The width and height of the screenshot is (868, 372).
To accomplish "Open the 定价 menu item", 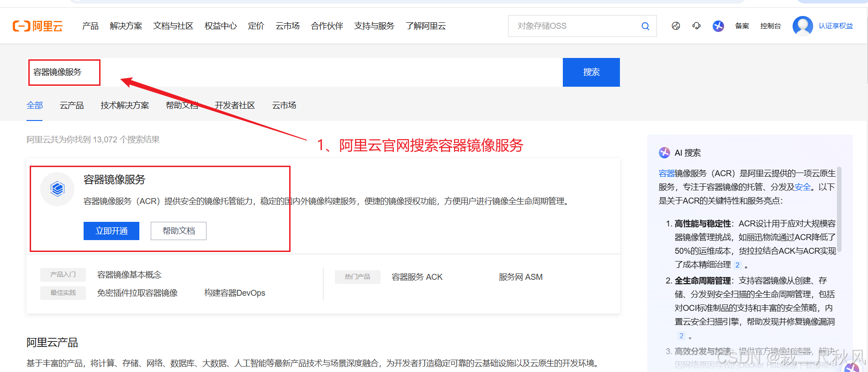I will [x=256, y=26].
